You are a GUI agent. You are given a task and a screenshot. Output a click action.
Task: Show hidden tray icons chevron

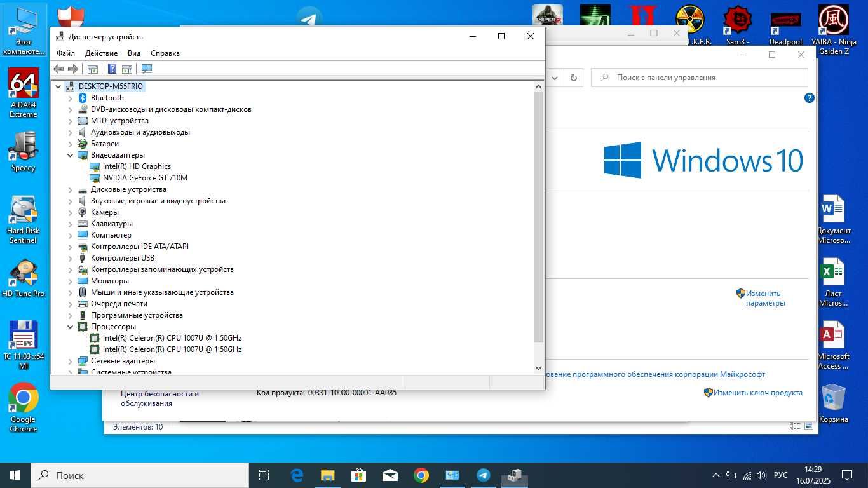point(716,475)
